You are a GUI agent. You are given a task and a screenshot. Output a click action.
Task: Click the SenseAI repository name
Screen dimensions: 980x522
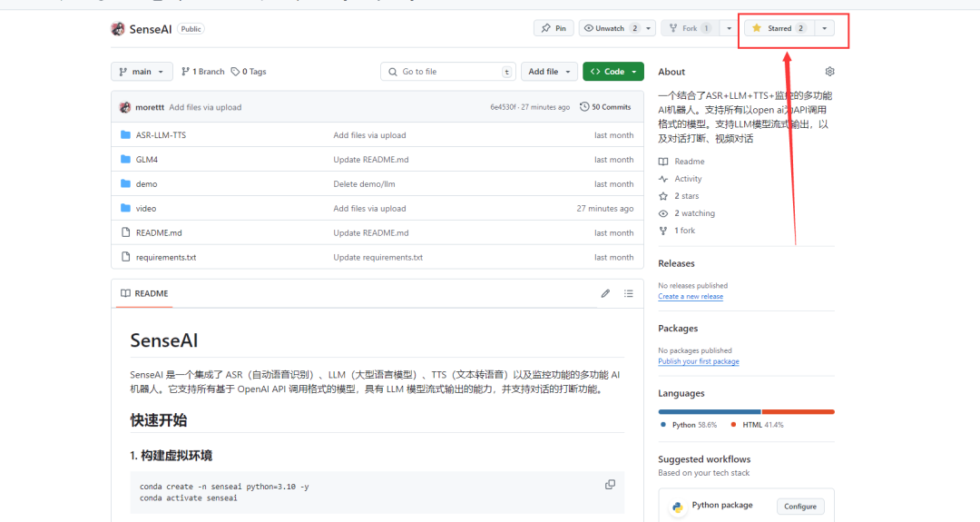pos(151,29)
